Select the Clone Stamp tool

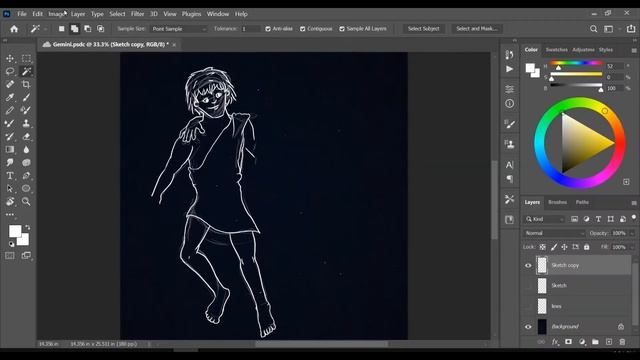pos(26,123)
